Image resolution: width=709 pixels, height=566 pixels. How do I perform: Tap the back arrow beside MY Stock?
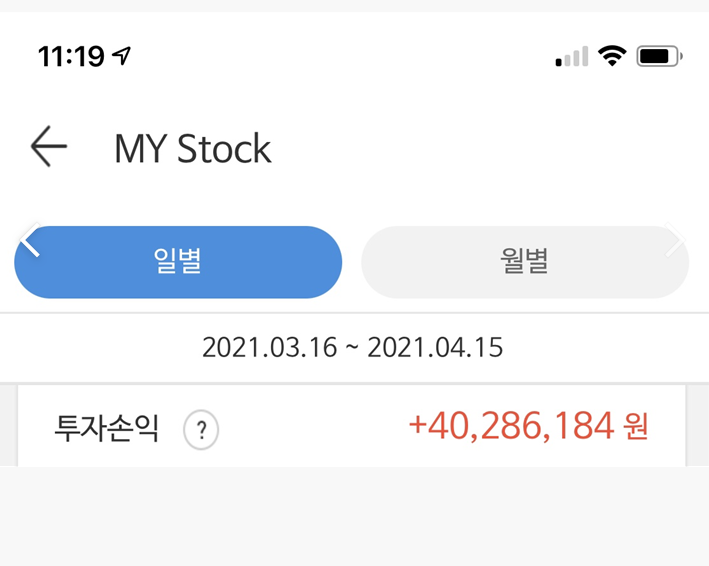pos(48,148)
